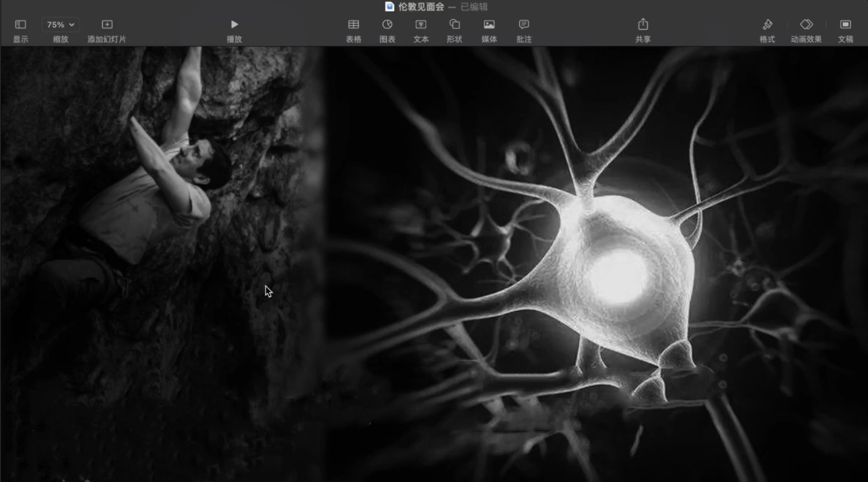This screenshot has width=868, height=482.
Task: Click the 已编辑 edited status text
Action: point(474,7)
